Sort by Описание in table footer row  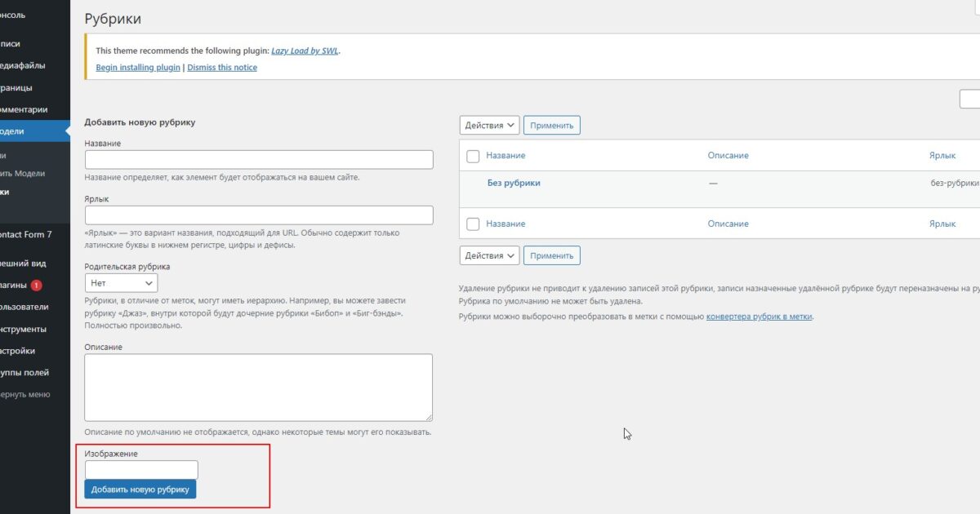(728, 224)
